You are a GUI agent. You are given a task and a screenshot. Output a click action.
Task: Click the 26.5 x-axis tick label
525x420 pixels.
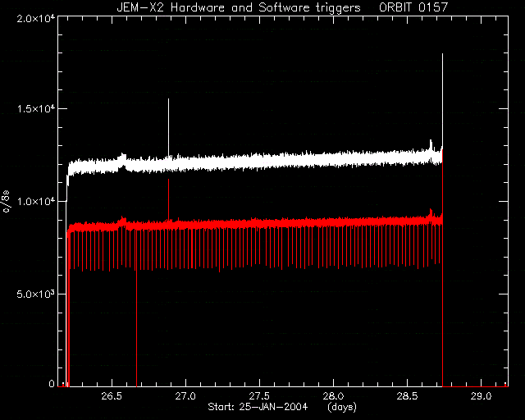112,396
